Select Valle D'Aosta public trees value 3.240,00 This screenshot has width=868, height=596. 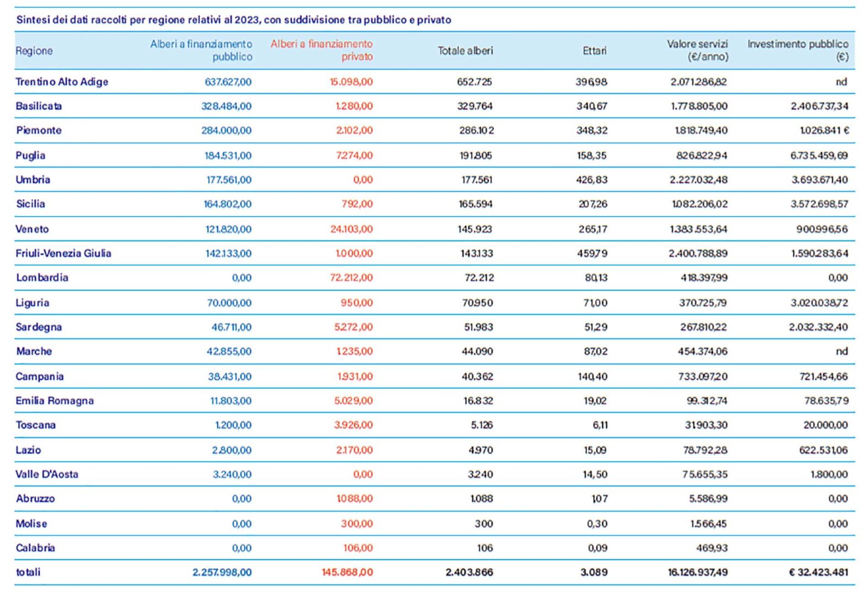tap(232, 474)
